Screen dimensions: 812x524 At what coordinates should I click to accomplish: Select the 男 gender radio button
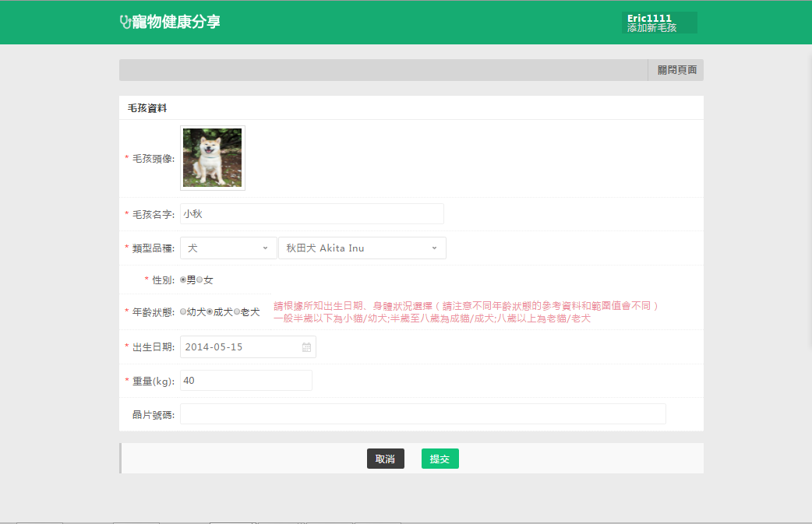point(183,280)
